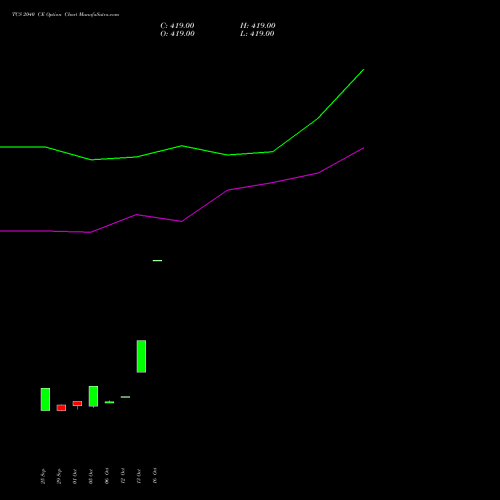Click the open value 'O: 419.00'

[x=177, y=34]
